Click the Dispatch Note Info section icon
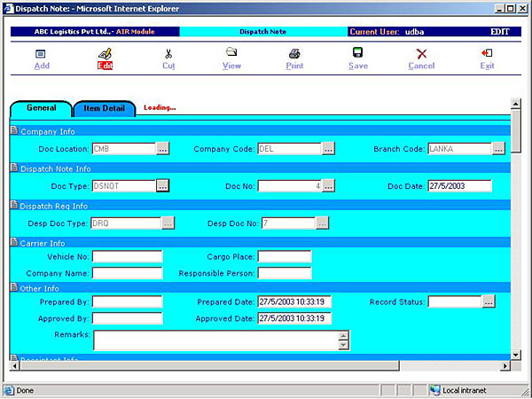This screenshot has width=532, height=399. [x=14, y=168]
